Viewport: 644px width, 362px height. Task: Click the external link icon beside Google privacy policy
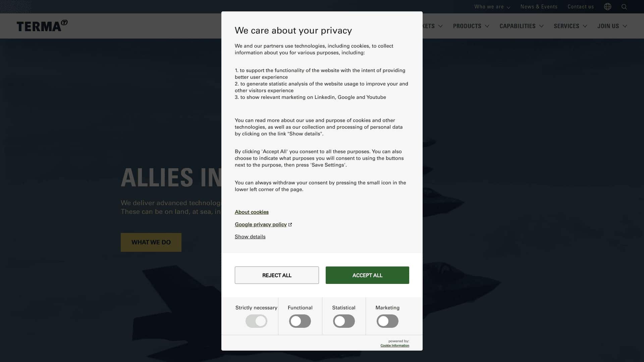(290, 224)
